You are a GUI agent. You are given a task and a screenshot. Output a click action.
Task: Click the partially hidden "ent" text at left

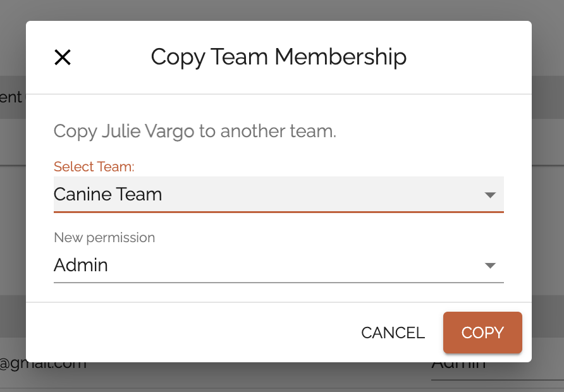pyautogui.click(x=10, y=97)
